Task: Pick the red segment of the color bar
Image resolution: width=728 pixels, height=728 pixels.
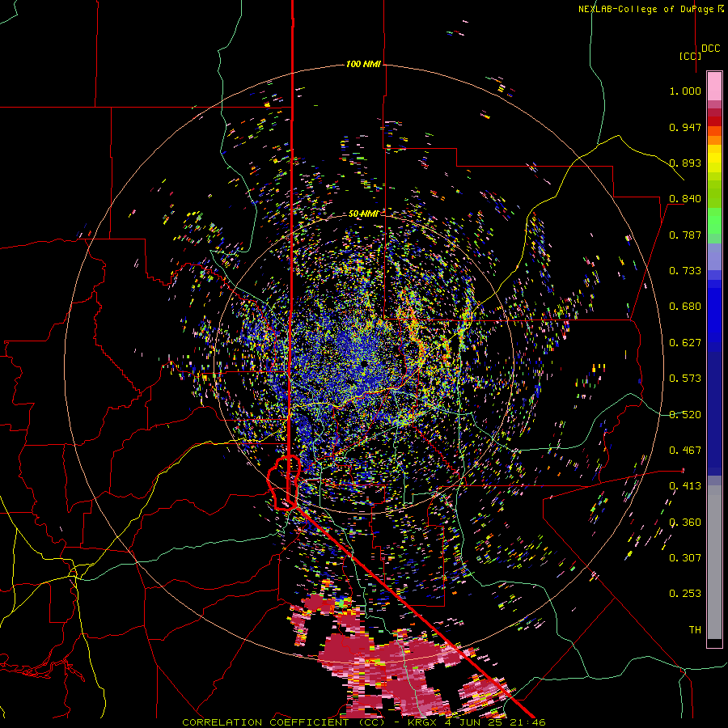Action: point(714,121)
